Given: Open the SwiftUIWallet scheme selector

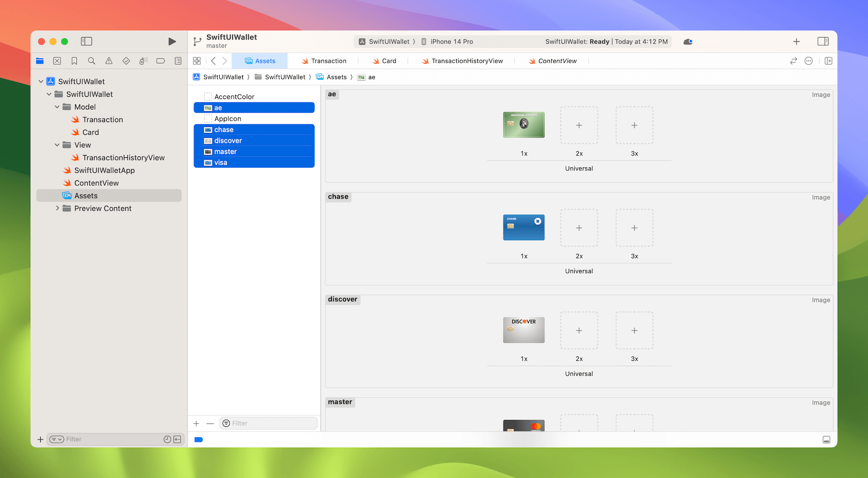Looking at the screenshot, I should pos(384,42).
